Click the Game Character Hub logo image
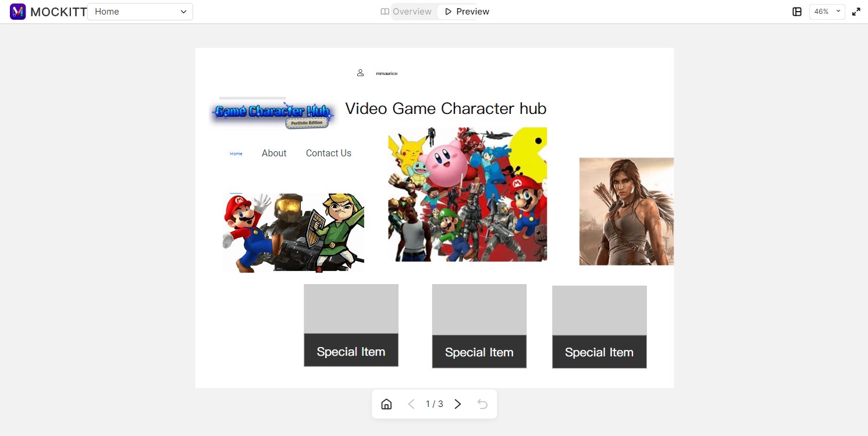 (x=272, y=113)
